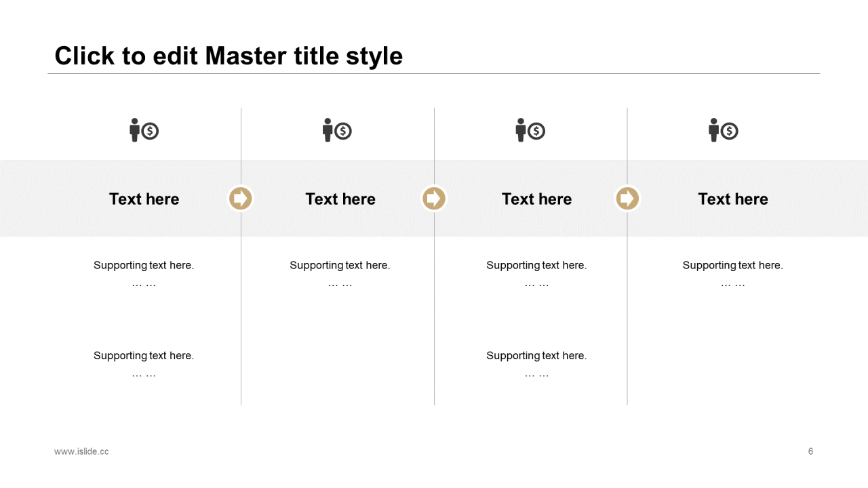Viewport: 868px width, 488px height.
Task: Click the first gold arrow circle
Action: click(x=241, y=199)
